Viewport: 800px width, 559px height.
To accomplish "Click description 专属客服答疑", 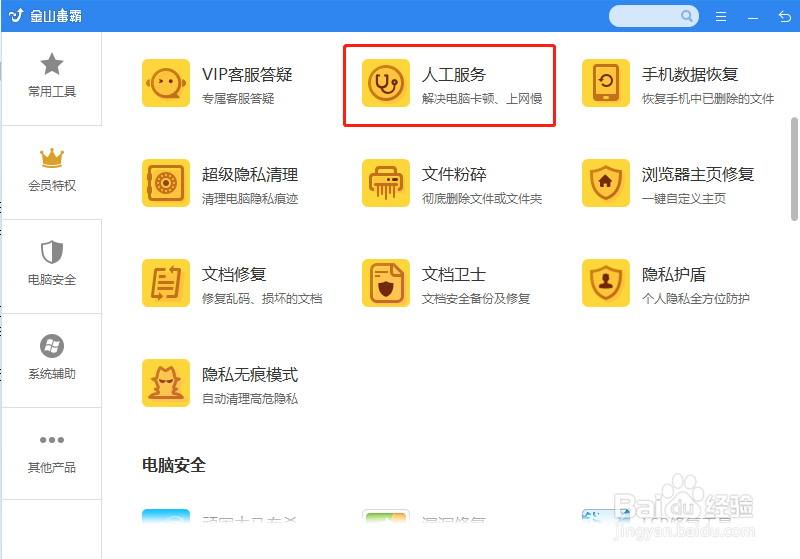I will click(x=238, y=98).
